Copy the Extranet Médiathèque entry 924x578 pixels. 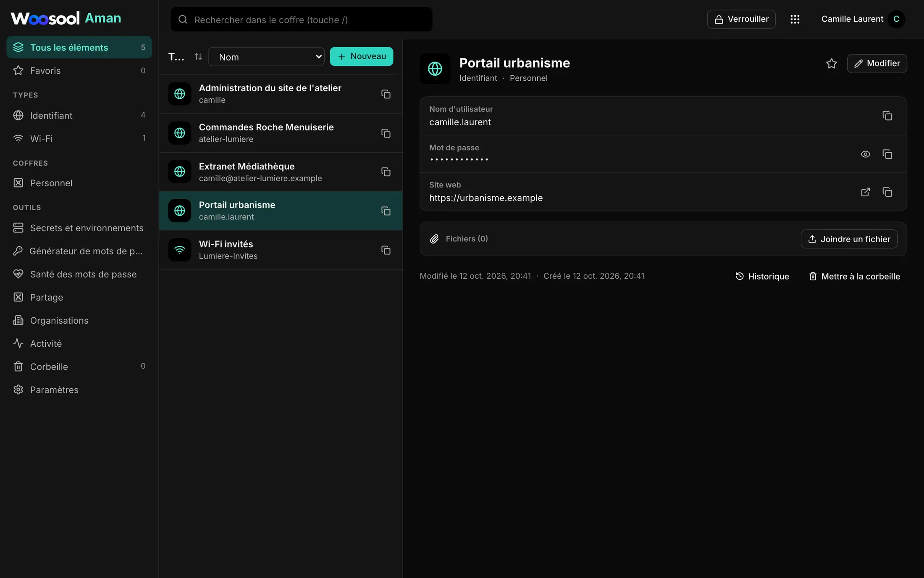[386, 172]
